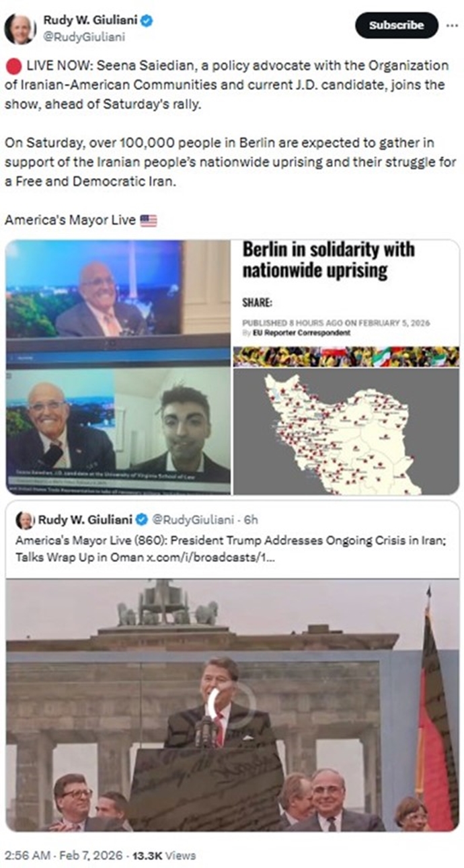Open the Berlin solidarity article image

346,367
